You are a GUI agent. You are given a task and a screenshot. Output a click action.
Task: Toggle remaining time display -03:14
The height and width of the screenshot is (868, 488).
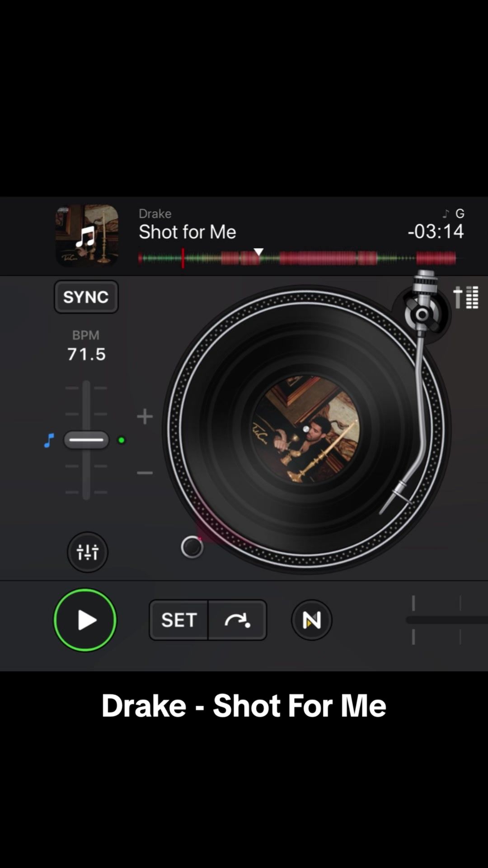click(436, 231)
